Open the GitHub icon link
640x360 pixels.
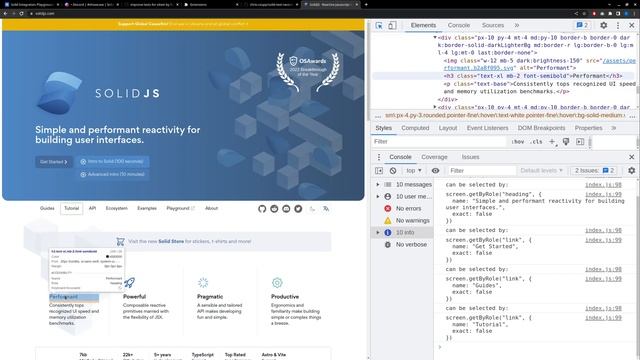(262, 209)
